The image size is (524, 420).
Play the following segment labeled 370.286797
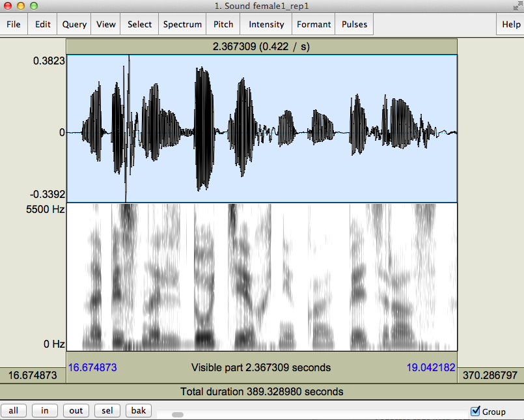(490, 375)
